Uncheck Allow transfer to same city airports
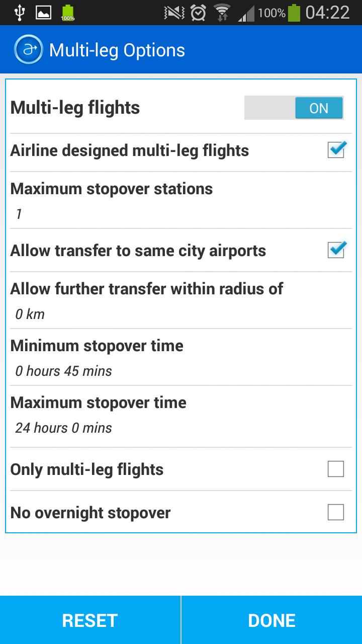 (x=336, y=250)
